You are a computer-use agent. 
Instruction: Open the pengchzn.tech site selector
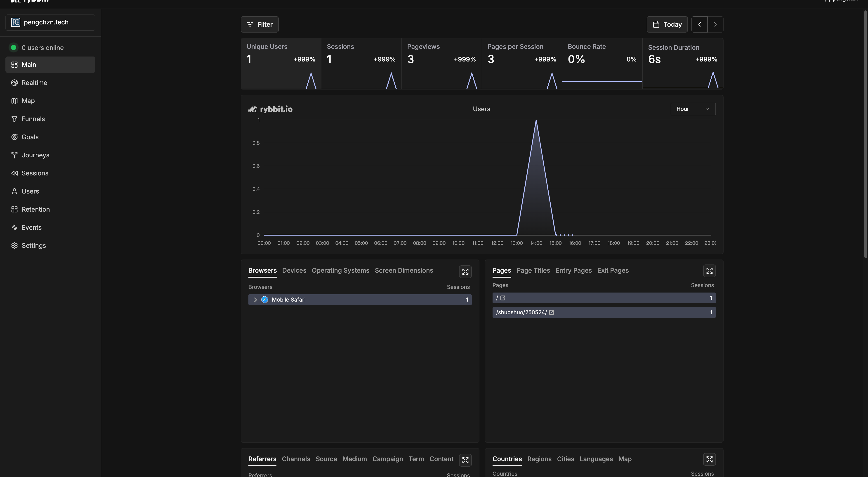[x=50, y=22]
